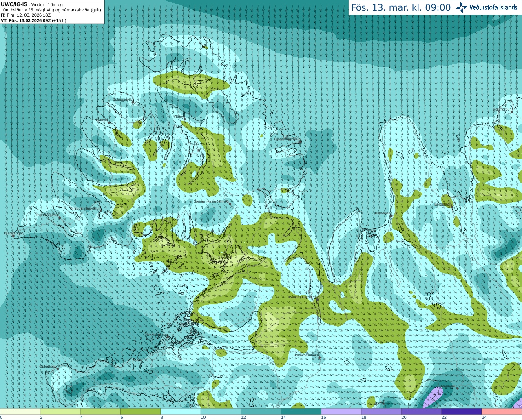The height and width of the screenshot is (420, 522).
Task: Select the Reykir í Hrútafirði station marker
Action: [x=317, y=300]
